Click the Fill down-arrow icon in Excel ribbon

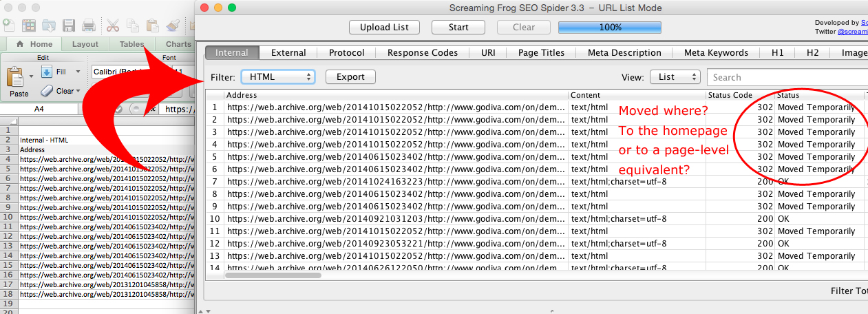pos(47,72)
